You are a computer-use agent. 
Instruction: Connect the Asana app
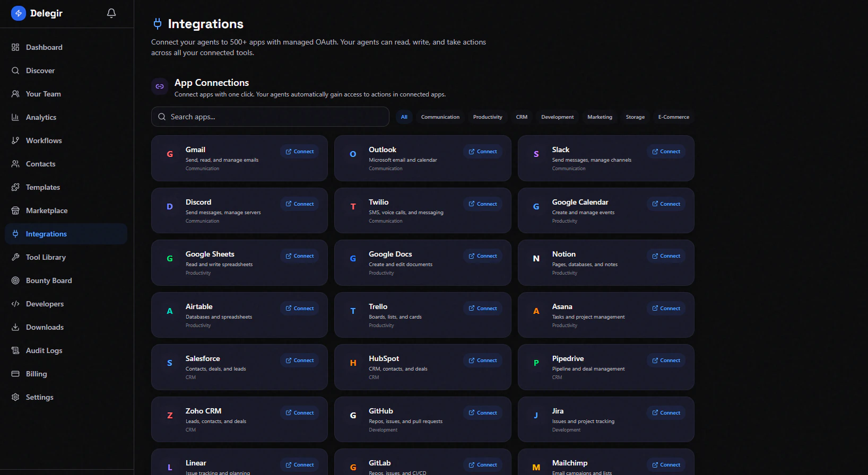(x=666, y=309)
